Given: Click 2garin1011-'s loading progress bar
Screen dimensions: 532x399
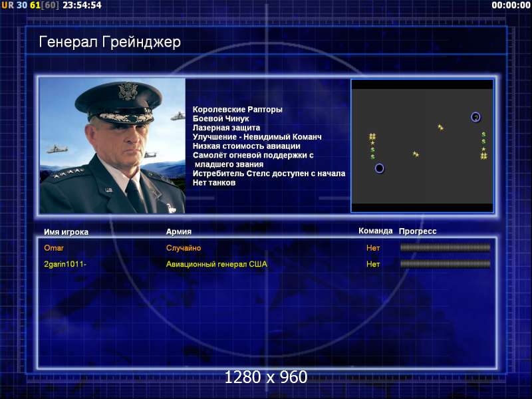Looking at the screenshot, I should click(445, 263).
